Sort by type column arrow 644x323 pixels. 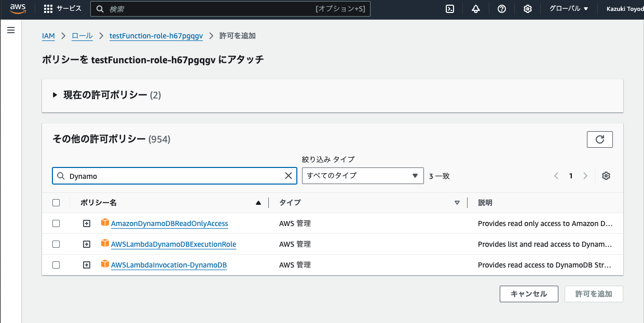pos(457,203)
